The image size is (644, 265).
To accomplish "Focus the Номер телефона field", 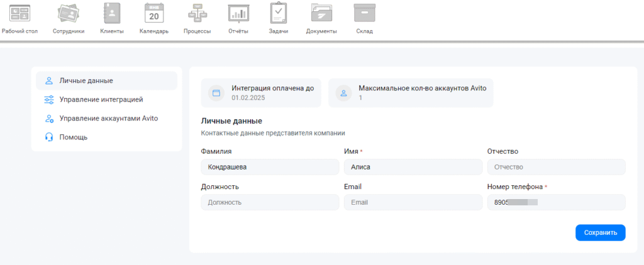I will (556, 202).
